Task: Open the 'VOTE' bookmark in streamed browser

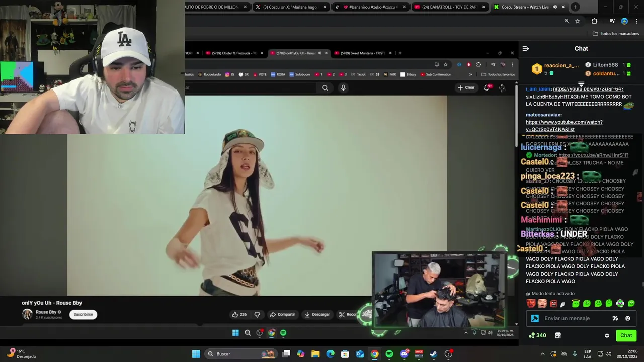Action: 260,74
